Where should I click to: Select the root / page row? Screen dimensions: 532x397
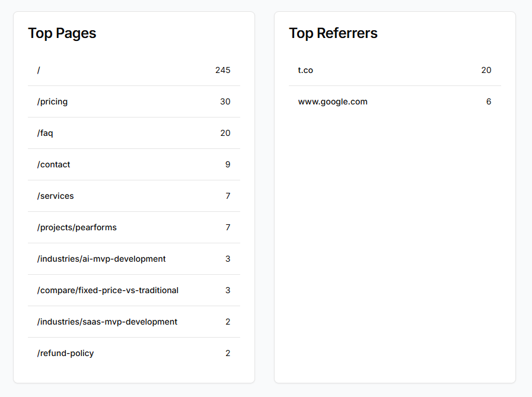(x=39, y=70)
